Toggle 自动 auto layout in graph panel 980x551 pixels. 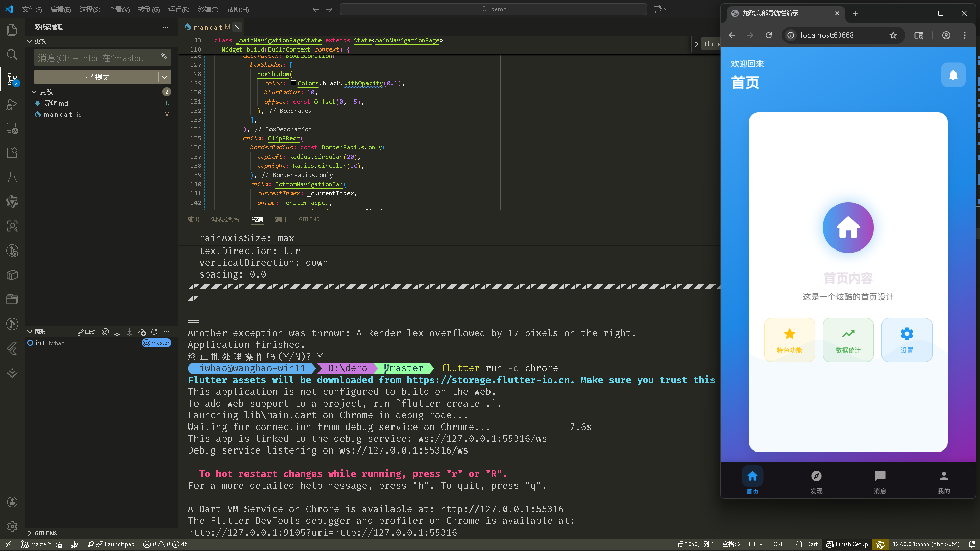[87, 332]
